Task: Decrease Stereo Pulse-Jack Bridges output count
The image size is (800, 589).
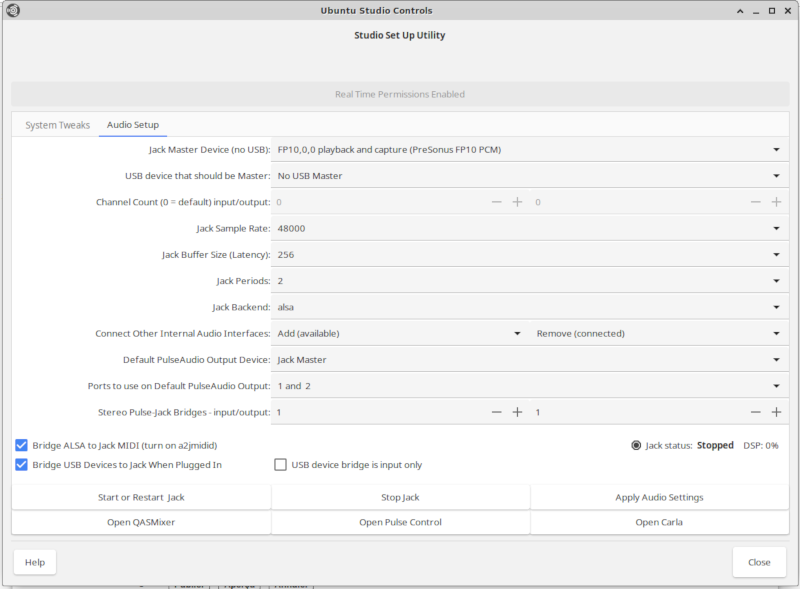Action: [x=756, y=412]
